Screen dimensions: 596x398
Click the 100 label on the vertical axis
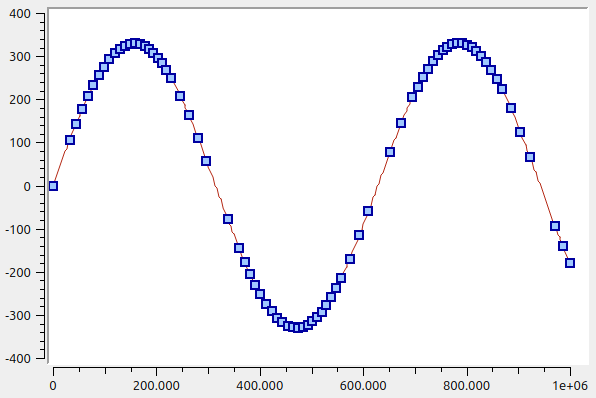click(x=19, y=143)
